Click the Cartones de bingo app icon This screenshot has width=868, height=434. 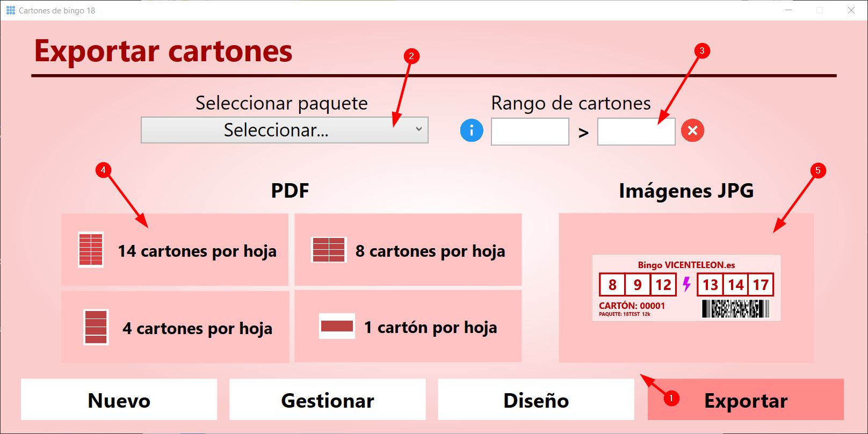pyautogui.click(x=10, y=10)
